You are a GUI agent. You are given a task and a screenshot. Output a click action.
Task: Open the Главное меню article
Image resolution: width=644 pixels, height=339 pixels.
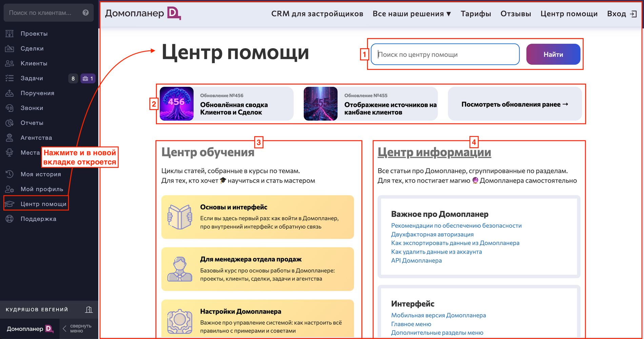point(411,324)
